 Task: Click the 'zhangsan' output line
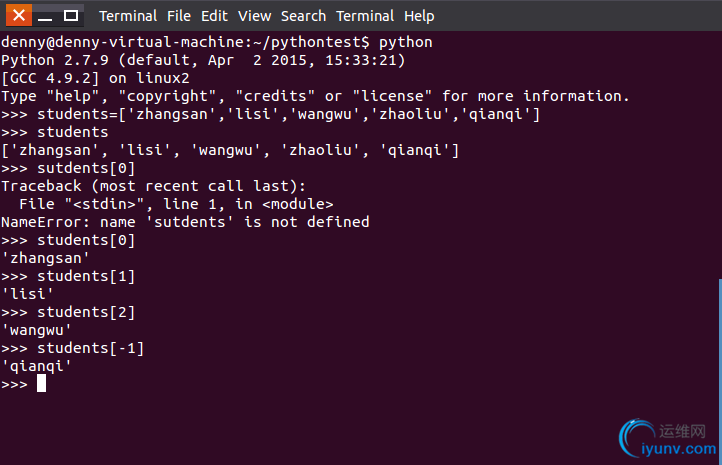pyautogui.click(x=45, y=258)
